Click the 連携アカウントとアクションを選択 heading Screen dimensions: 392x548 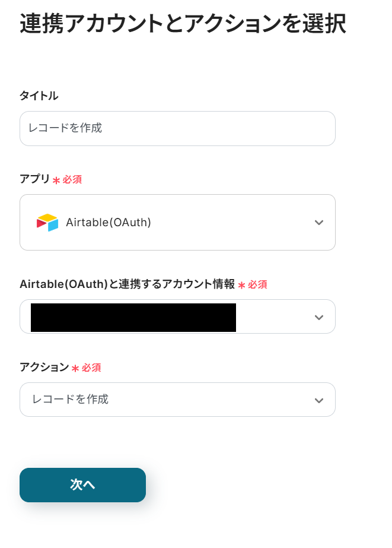click(183, 24)
